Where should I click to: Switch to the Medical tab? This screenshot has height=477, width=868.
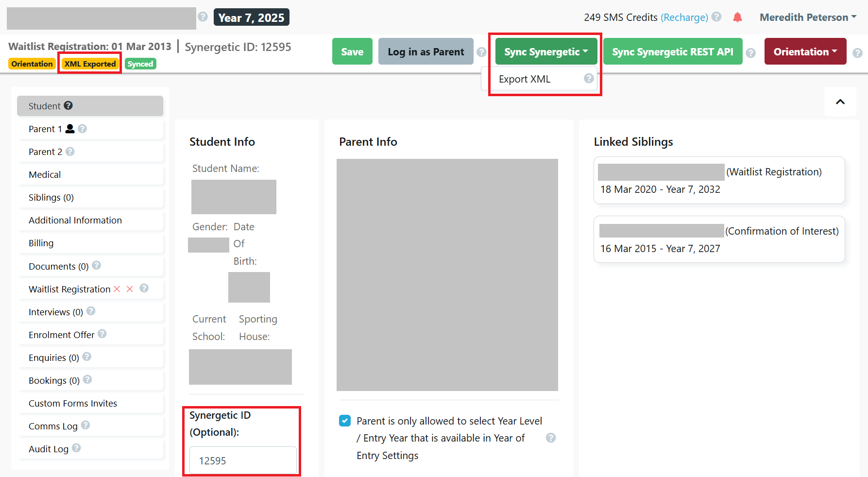coord(45,174)
